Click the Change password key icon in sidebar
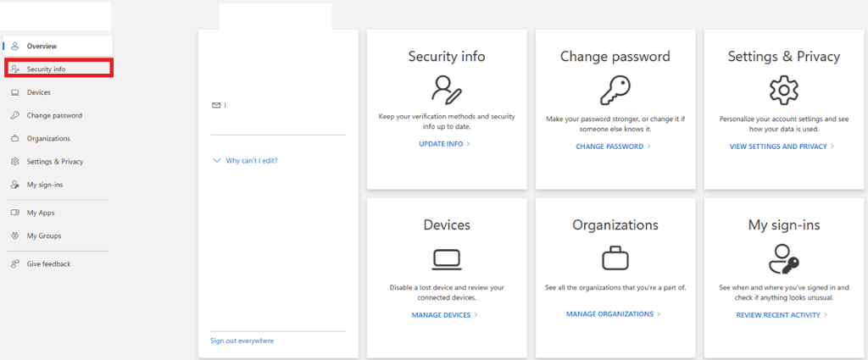868x360 pixels. 15,115
